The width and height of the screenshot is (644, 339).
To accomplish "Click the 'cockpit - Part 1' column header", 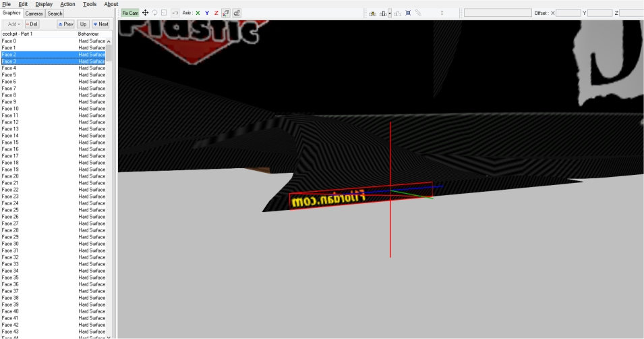I will (x=38, y=34).
